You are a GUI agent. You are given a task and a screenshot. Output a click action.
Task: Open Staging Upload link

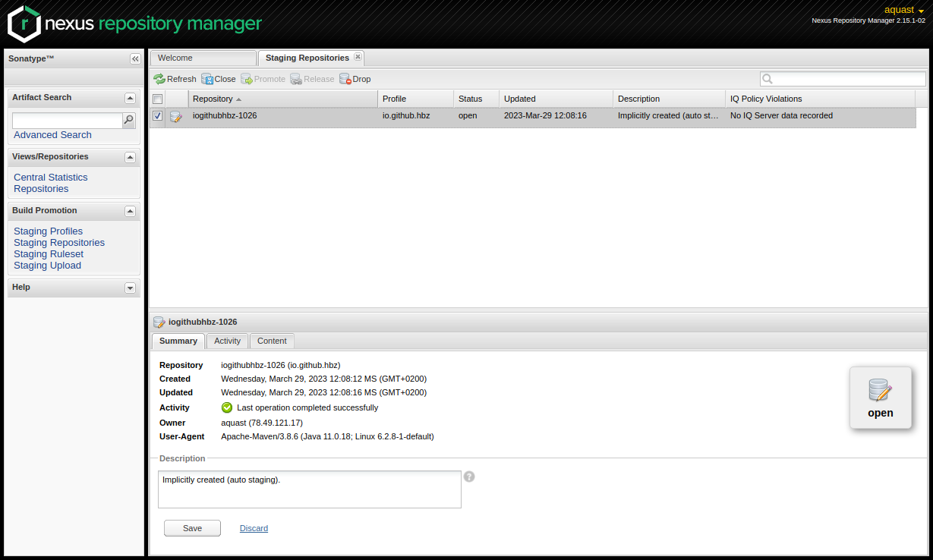[x=47, y=266]
